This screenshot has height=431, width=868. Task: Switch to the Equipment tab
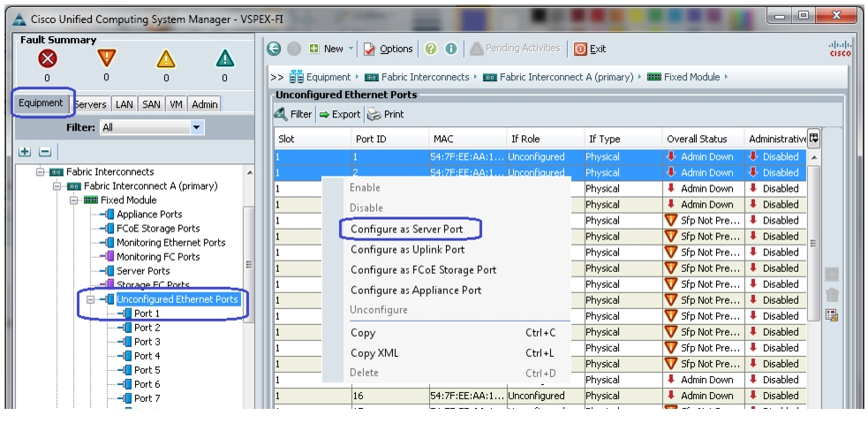point(41,103)
